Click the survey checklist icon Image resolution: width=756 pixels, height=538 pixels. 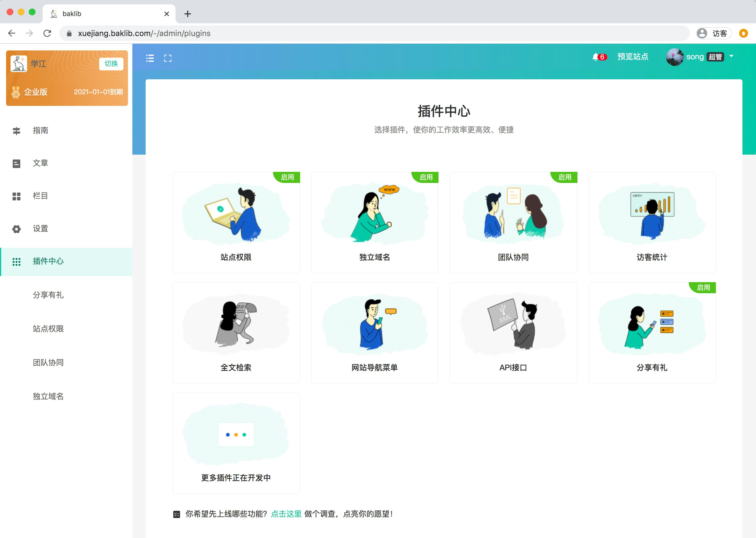coord(176,514)
